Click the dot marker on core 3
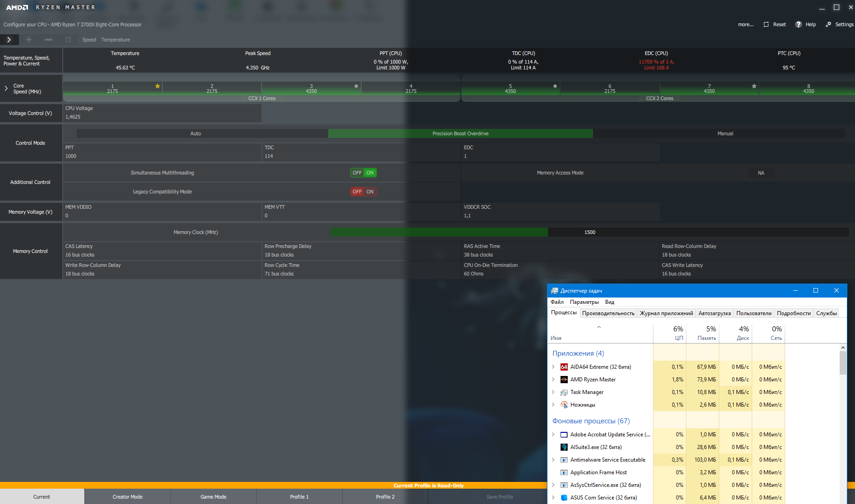Viewport: 855px width, 504px height. pyautogui.click(x=356, y=86)
